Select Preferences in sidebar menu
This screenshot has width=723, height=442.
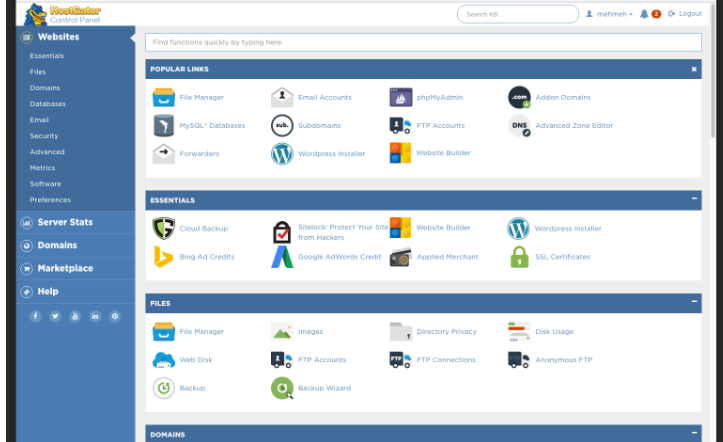50,200
